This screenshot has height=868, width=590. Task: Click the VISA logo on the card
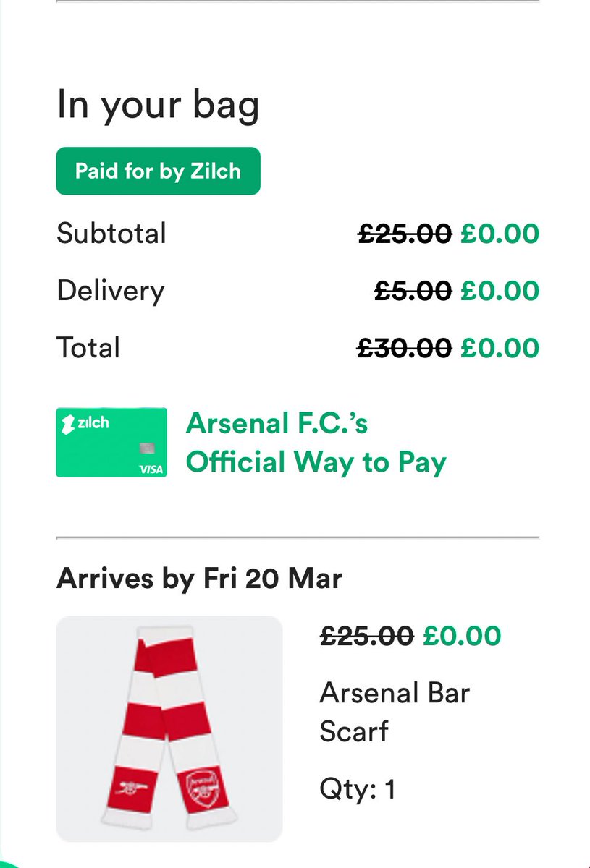pyautogui.click(x=151, y=469)
